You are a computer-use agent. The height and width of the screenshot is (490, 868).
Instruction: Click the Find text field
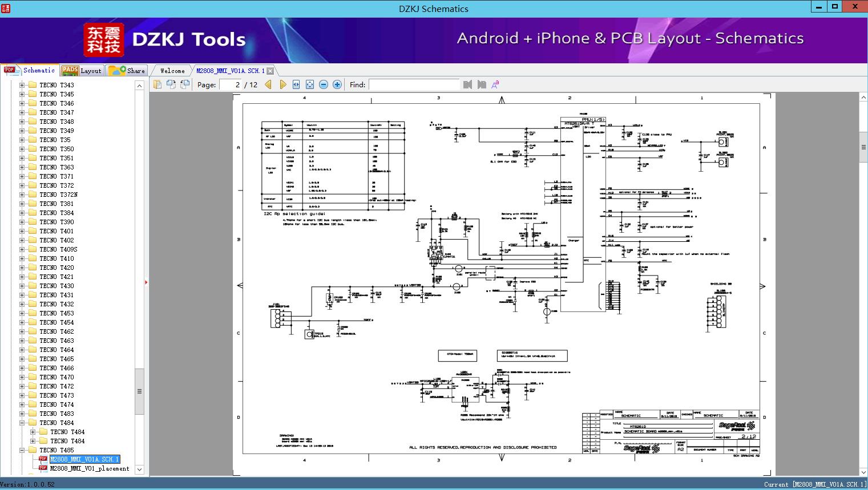(414, 84)
